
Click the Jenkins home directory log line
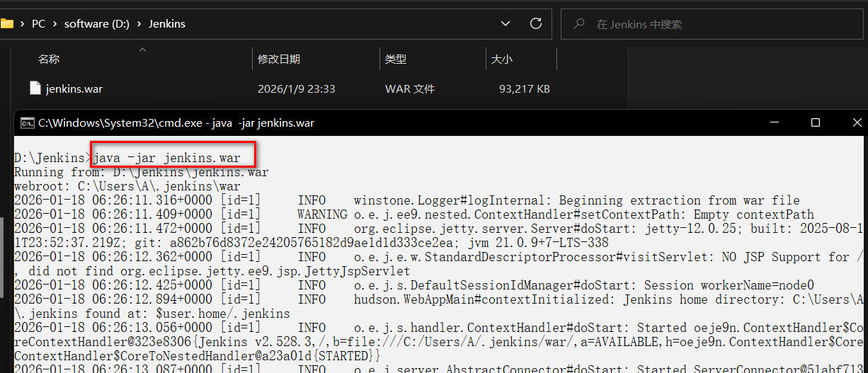(x=439, y=306)
